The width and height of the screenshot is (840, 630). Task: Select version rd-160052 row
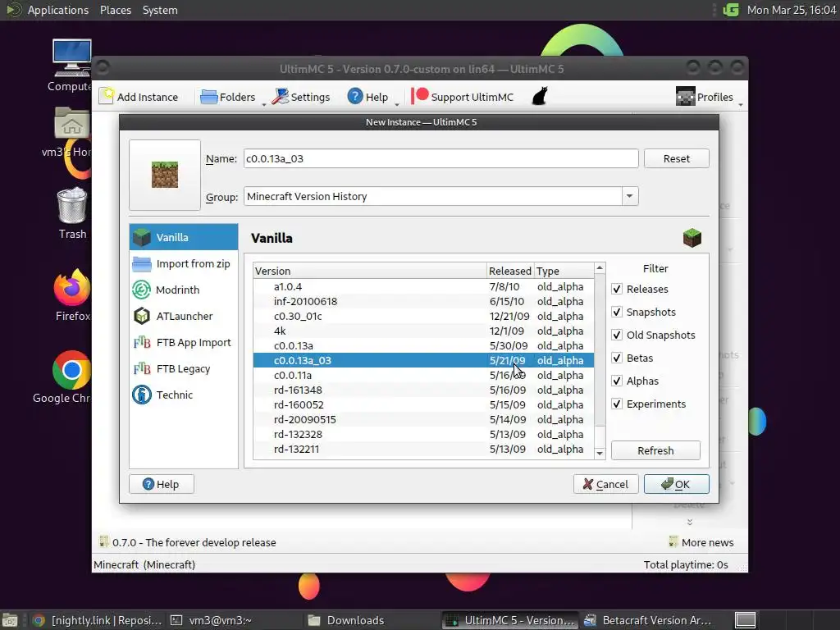coord(423,405)
